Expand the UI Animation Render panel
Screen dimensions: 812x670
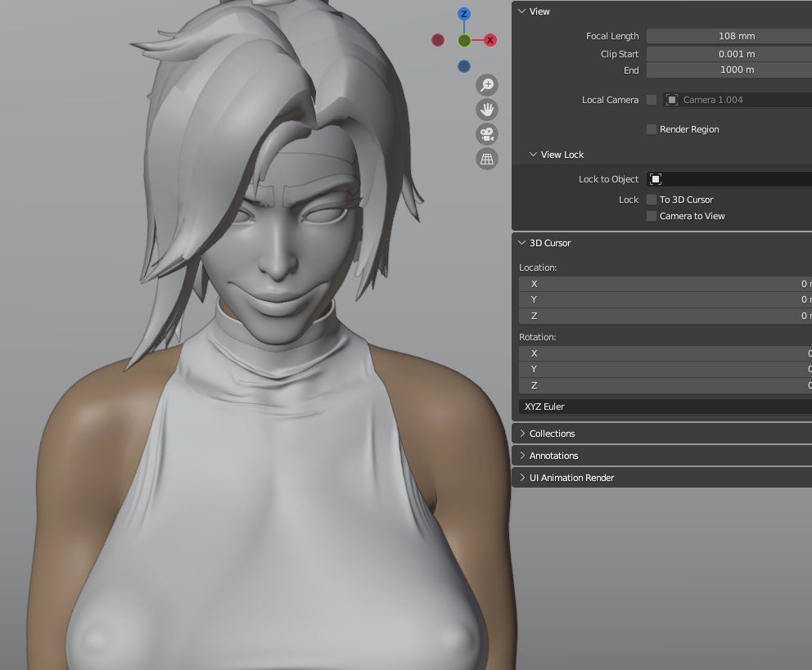[x=522, y=478]
